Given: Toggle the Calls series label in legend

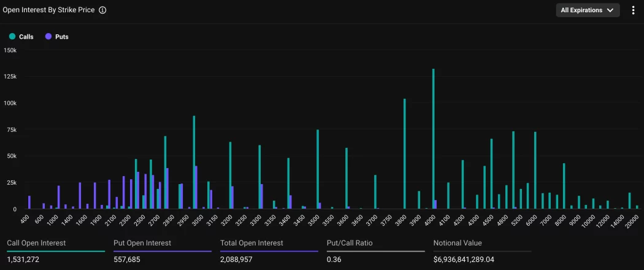Looking at the screenshot, I should click(x=26, y=37).
